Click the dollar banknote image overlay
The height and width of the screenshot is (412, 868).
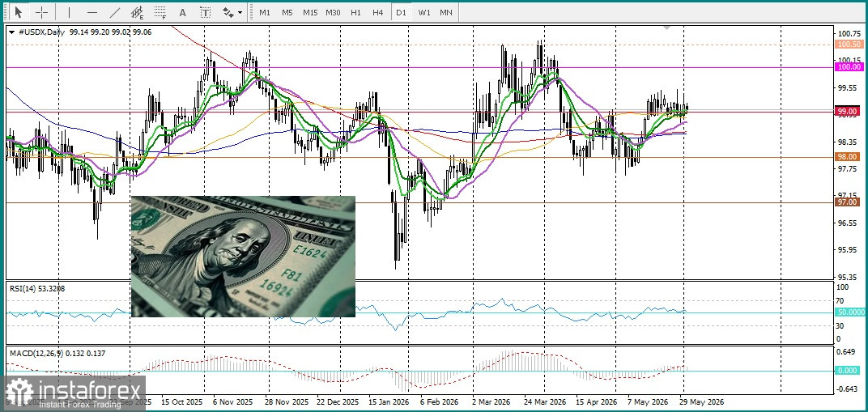click(x=243, y=257)
